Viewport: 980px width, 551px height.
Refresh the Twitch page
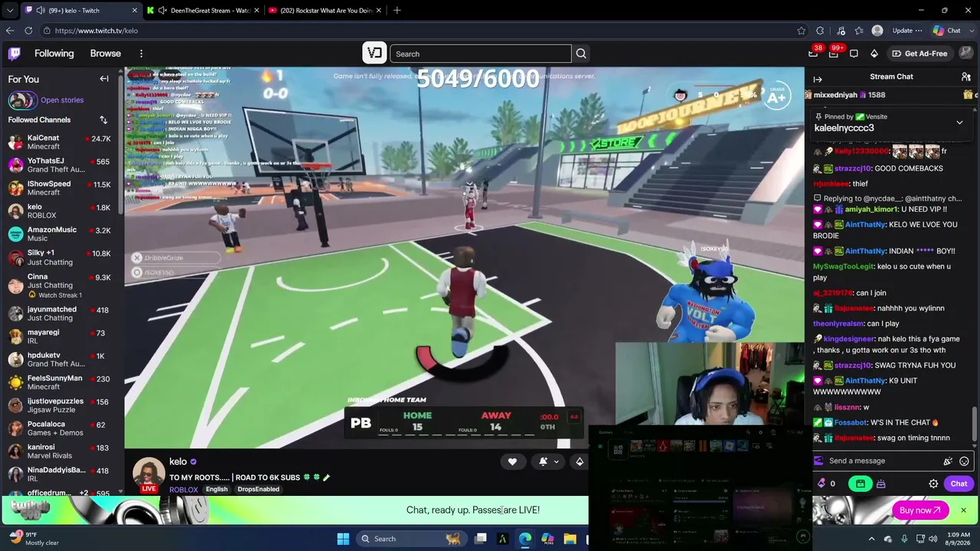(x=28, y=31)
